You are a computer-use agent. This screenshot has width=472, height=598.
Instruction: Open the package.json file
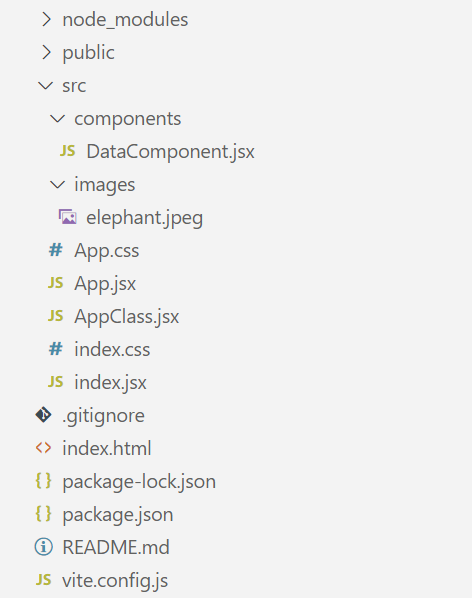click(x=118, y=514)
